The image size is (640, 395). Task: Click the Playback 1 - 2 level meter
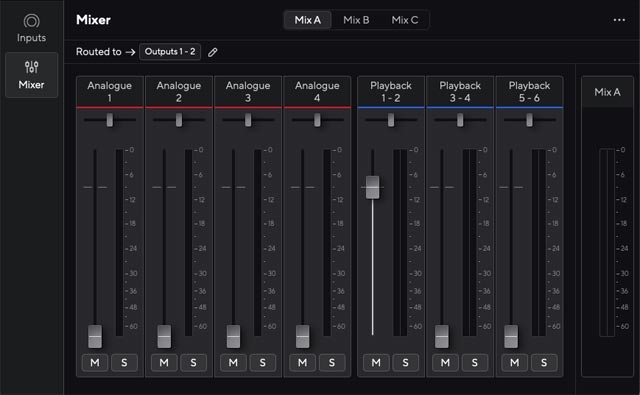pos(400,242)
